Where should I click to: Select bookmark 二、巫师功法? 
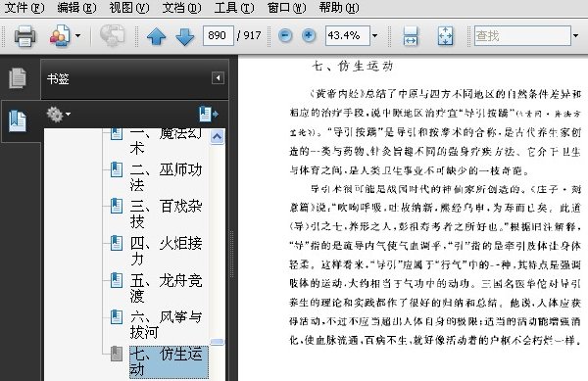coord(167,177)
